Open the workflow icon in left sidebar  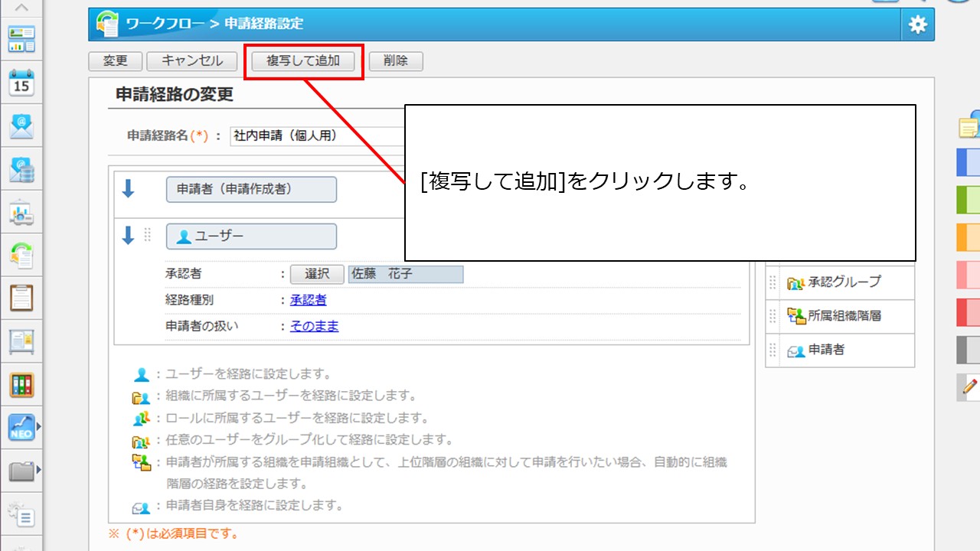pos(21,255)
